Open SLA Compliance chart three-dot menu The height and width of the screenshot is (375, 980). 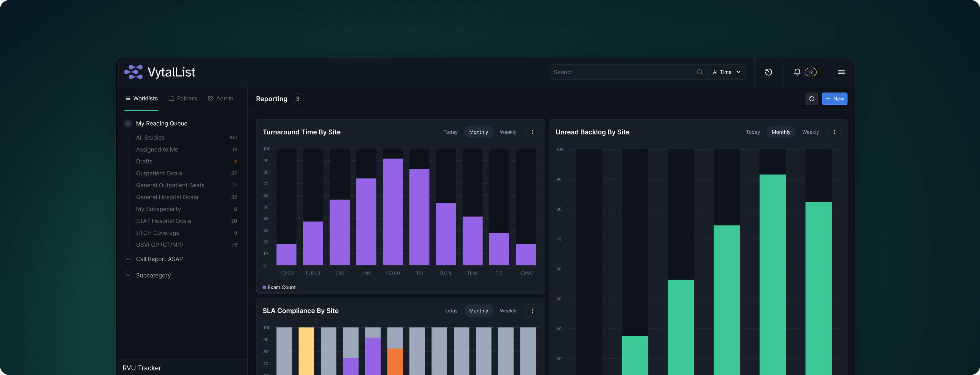[532, 311]
